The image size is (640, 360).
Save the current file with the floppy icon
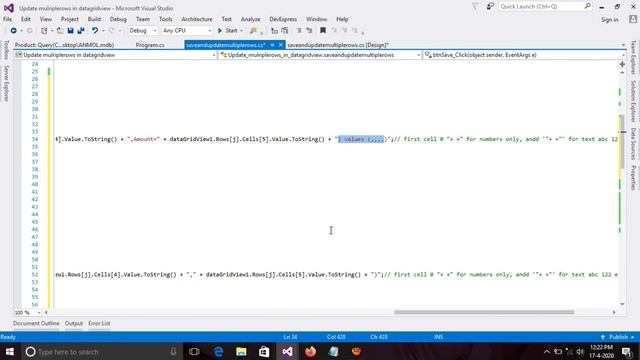(70, 31)
